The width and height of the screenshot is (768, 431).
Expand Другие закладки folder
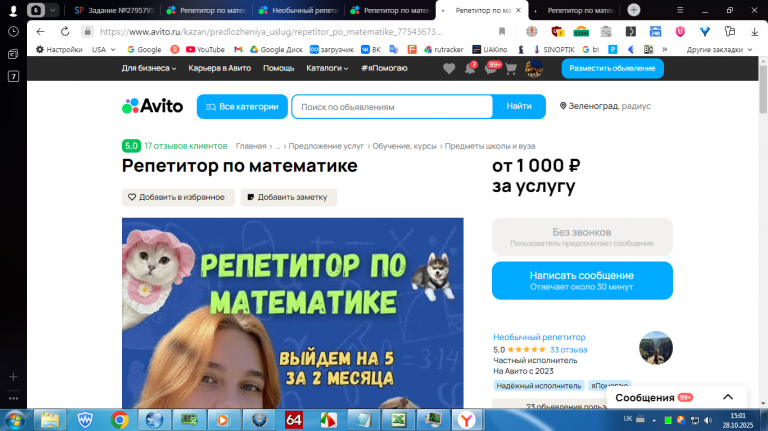coord(719,49)
